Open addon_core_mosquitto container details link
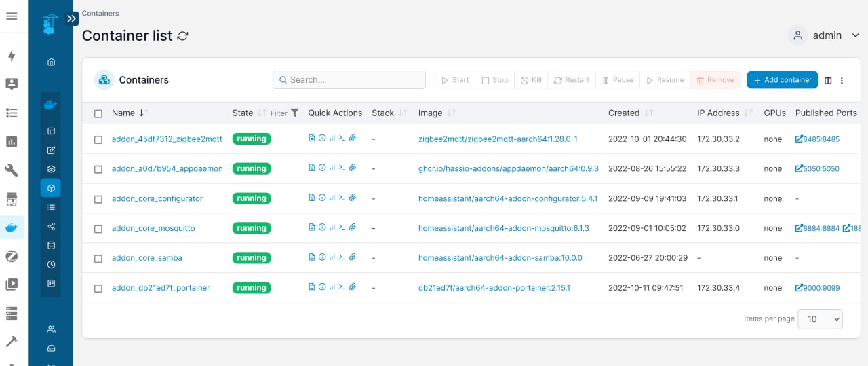Viewport: 868px width, 366px height. (153, 228)
